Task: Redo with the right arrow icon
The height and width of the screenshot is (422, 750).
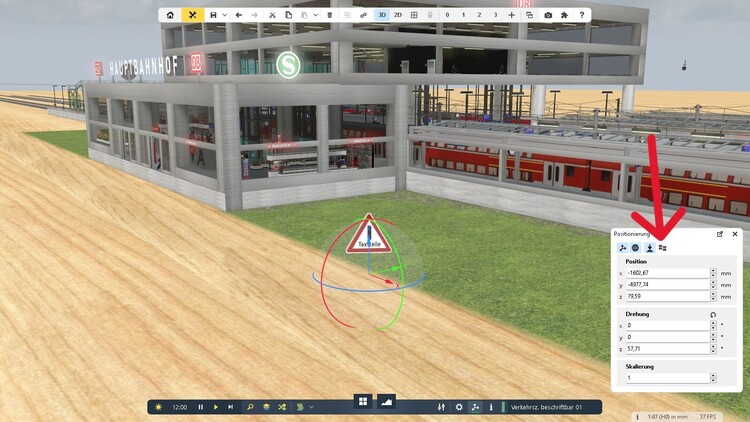Action: coord(254,15)
